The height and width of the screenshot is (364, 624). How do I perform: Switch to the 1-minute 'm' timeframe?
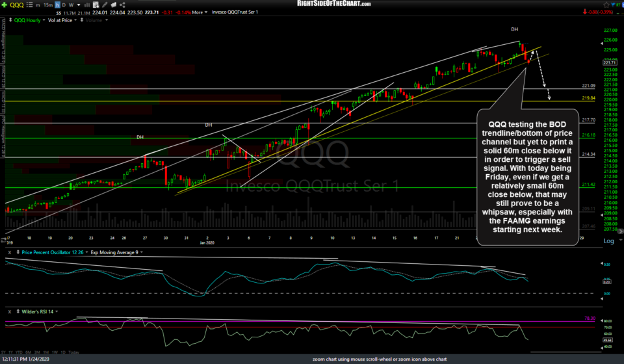tap(38, 5)
